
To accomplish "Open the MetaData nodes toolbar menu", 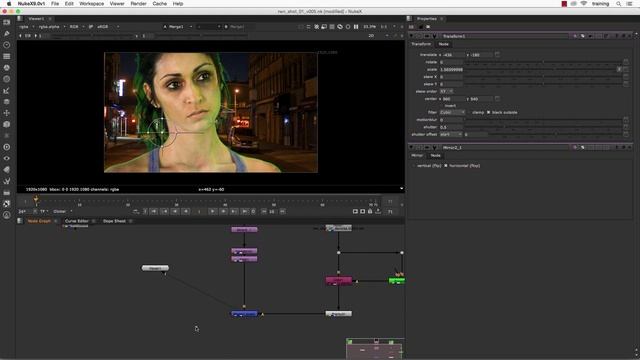I will pyautogui.click(x=7, y=169).
